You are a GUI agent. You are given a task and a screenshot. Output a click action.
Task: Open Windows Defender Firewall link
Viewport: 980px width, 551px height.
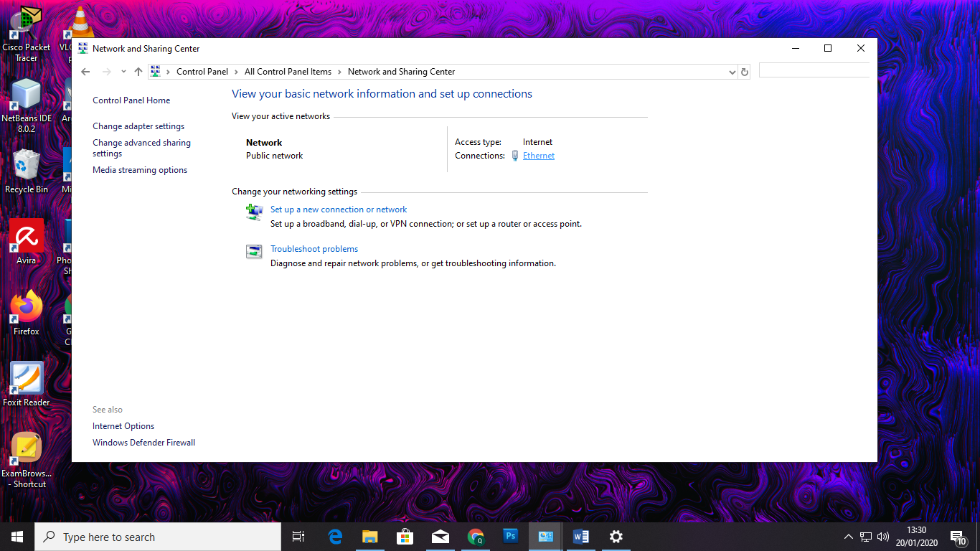click(143, 443)
